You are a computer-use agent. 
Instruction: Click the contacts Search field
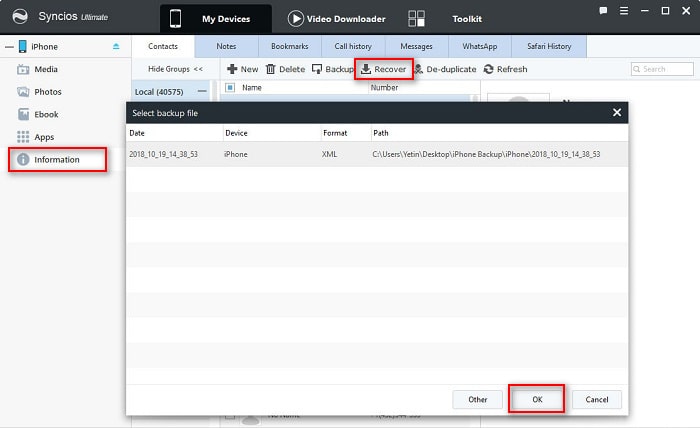point(662,69)
